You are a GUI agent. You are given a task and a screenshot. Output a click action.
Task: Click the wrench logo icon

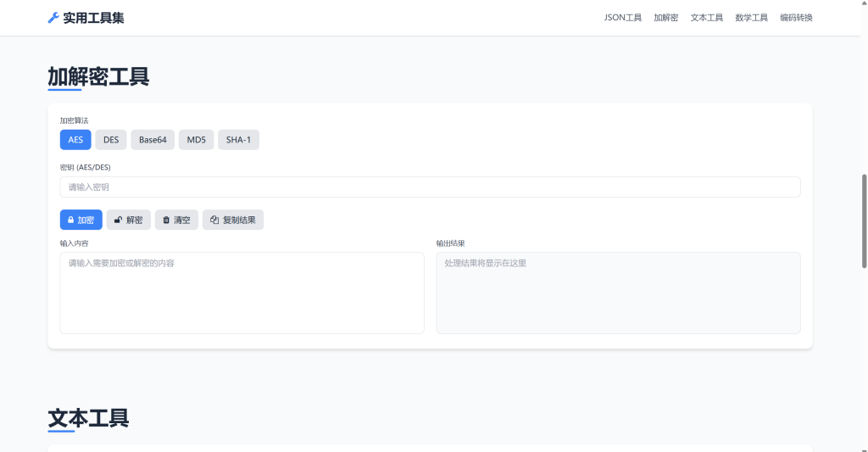click(x=53, y=18)
